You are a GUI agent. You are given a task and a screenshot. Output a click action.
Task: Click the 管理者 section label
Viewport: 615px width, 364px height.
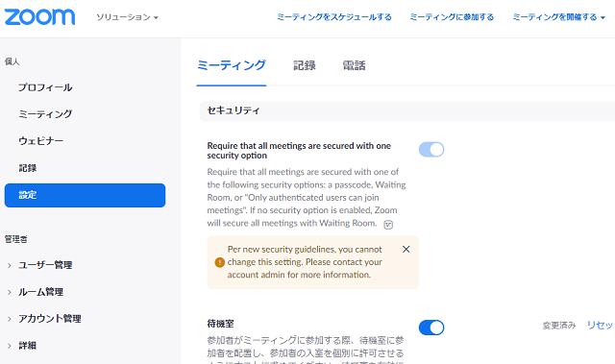coord(16,239)
